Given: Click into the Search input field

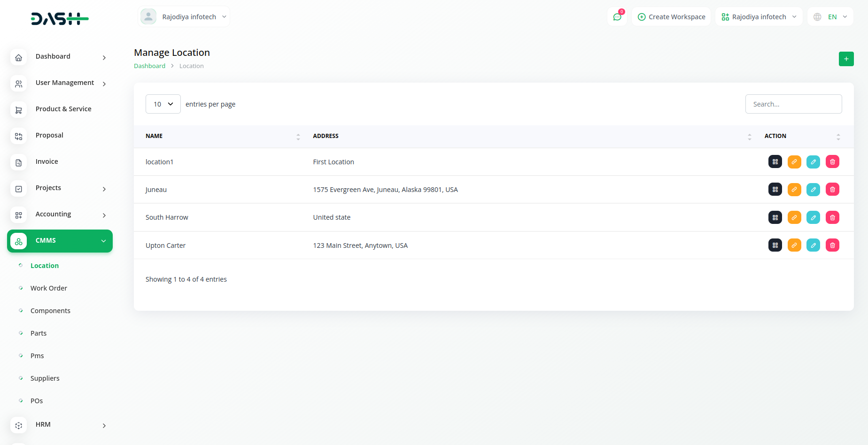Looking at the screenshot, I should point(793,104).
